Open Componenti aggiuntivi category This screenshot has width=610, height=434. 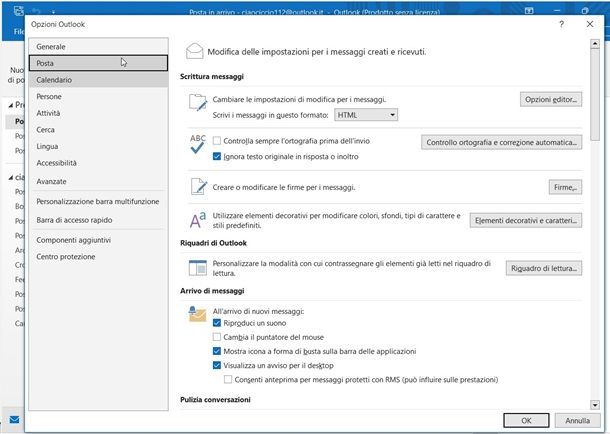click(98, 240)
